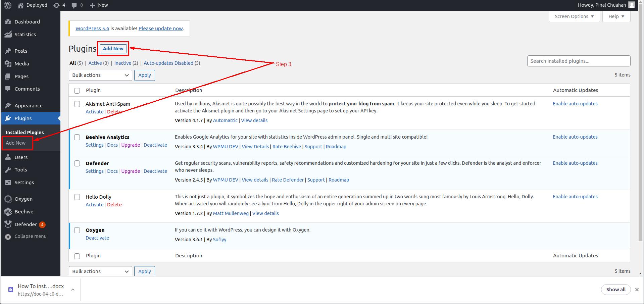This screenshot has height=304, width=644.
Task: Click the Posts pushpin icon
Action: pyautogui.click(x=8, y=51)
